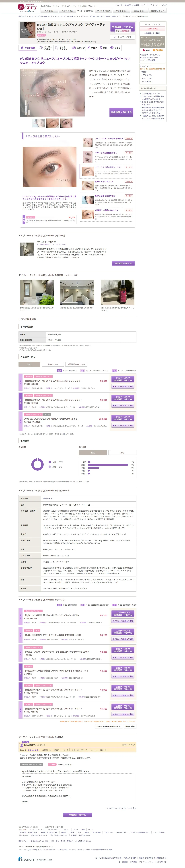Open the salon bottle product photo
Screen dimensions: 185x868
[x=118, y=292]
